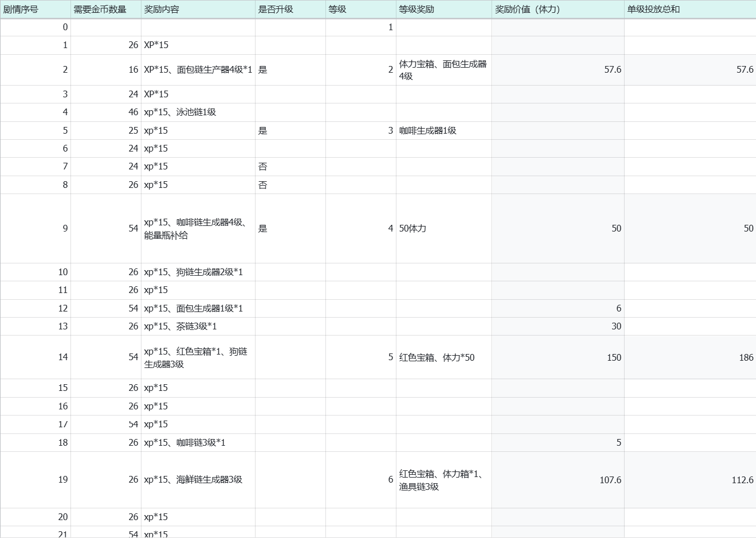Click the 等级 column header
Viewport: 756px width, 538px height.
361,10
